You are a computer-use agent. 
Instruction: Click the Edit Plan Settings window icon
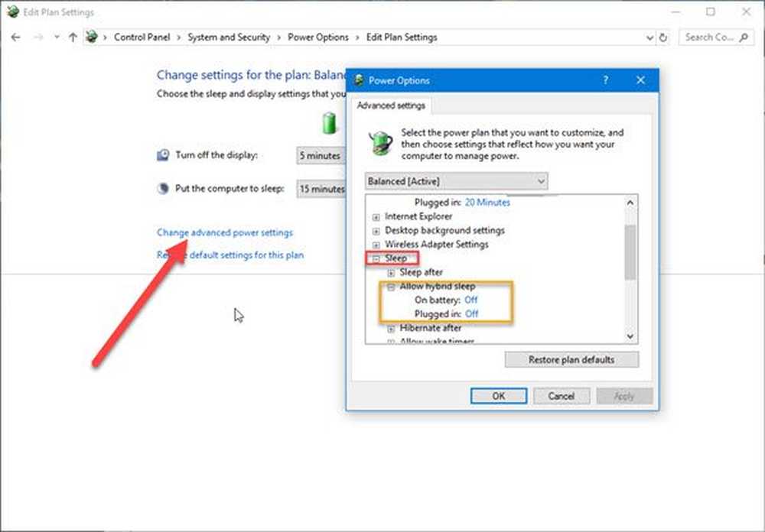tap(12, 11)
